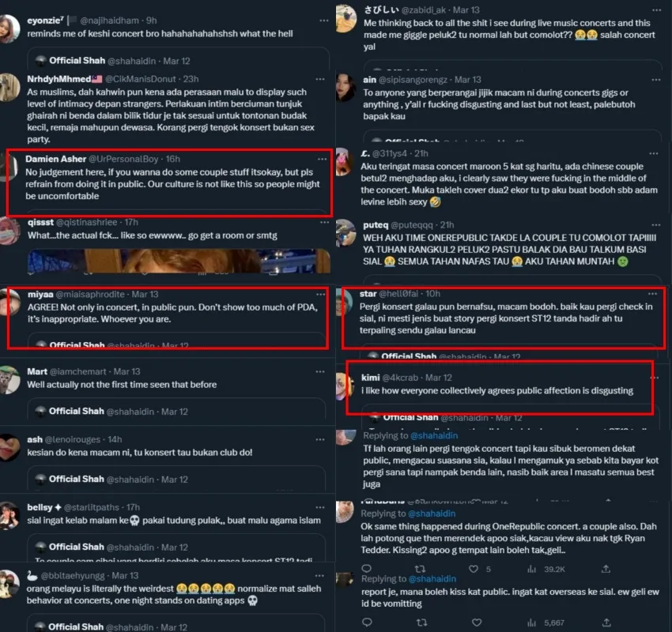The image size is (672, 632).
Task: Open more options on puteq's tweet
Action: [x=656, y=225]
